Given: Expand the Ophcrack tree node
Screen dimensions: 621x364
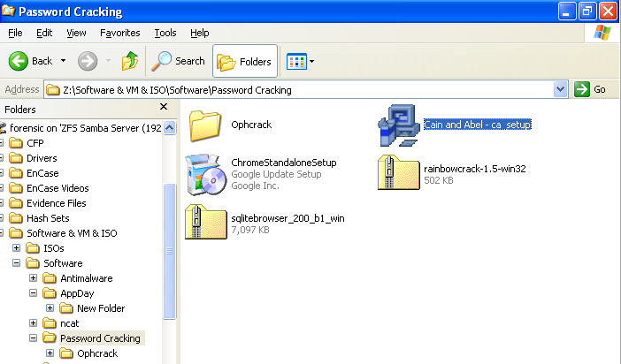Looking at the screenshot, I should click(50, 353).
